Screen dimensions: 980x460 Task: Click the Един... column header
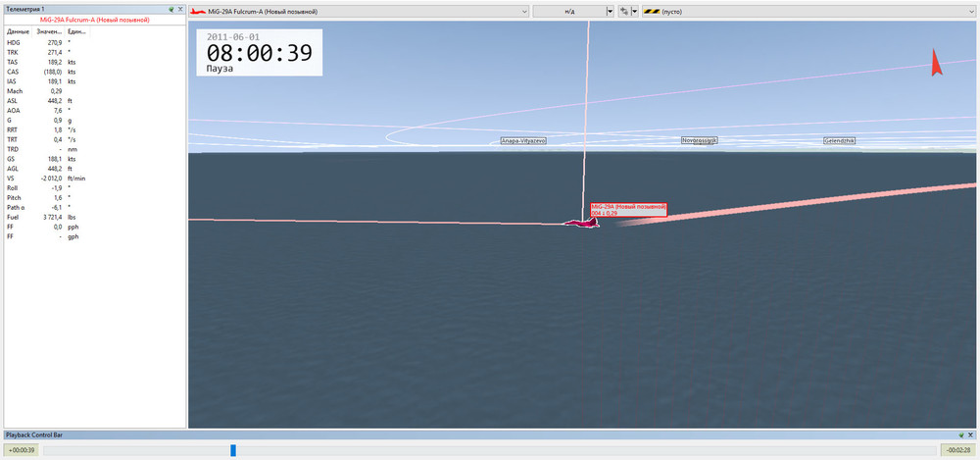click(76, 31)
